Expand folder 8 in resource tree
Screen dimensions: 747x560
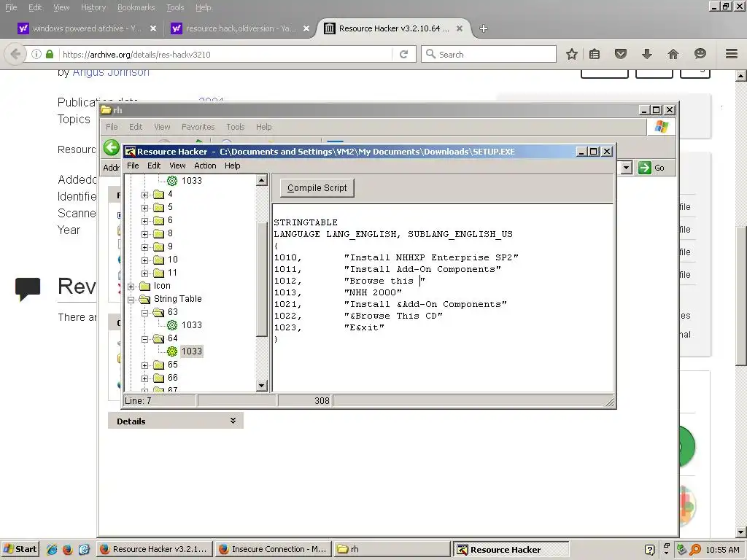pos(145,234)
